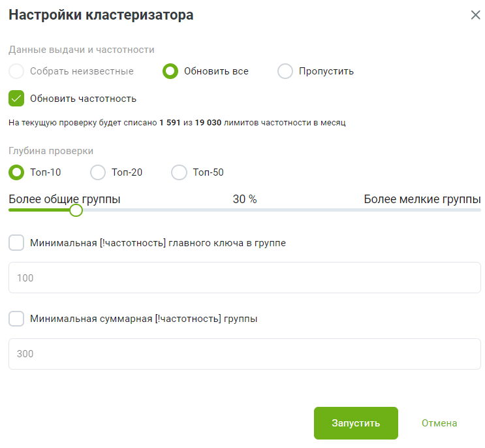Click the 'Более общие группы' slider label
This screenshot has width=485, height=448.
pyautogui.click(x=65, y=199)
